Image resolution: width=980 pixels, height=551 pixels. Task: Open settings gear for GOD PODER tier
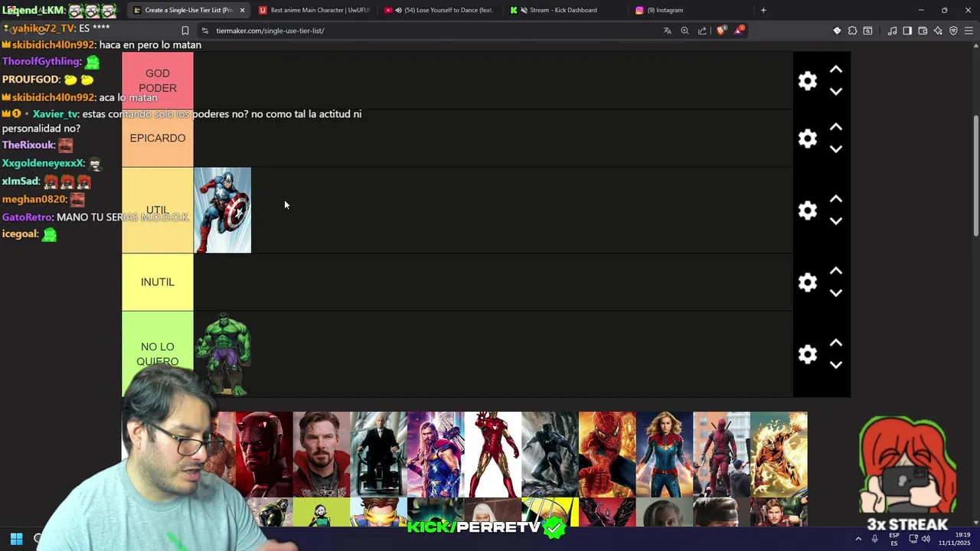[808, 81]
